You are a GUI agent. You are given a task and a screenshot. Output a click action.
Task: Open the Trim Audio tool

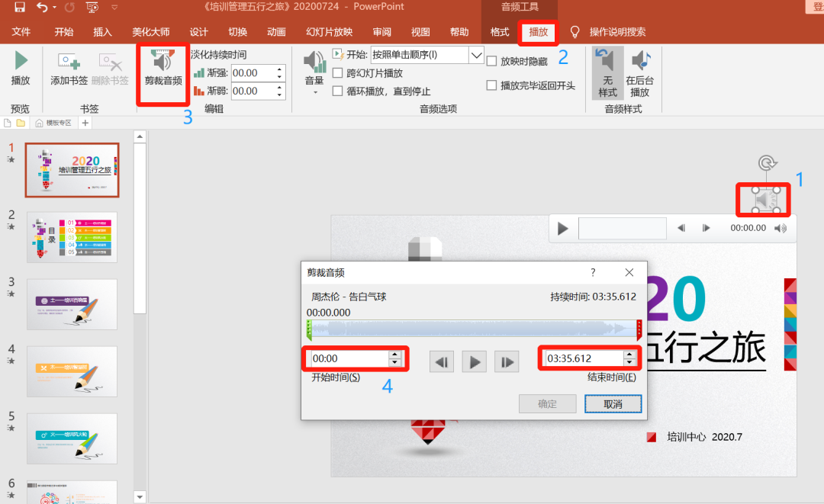click(x=163, y=68)
